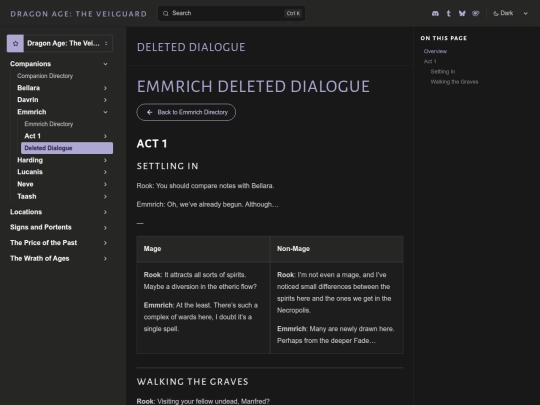
Task: Open Emmrich Directory in sidebar
Action: tap(49, 124)
